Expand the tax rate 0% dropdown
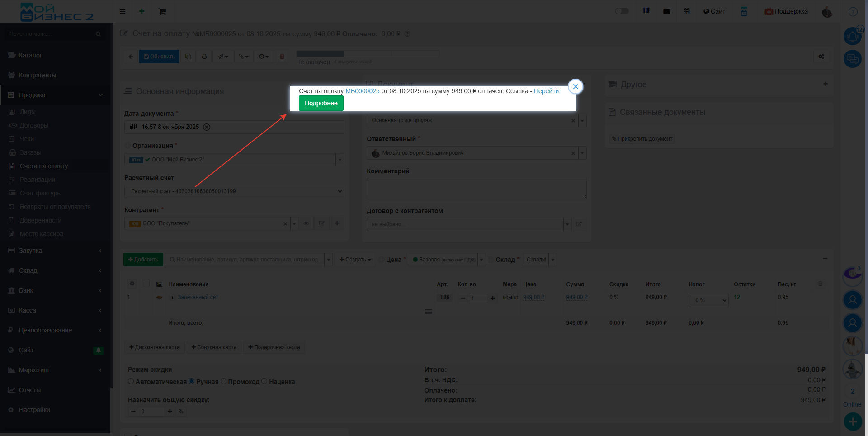The width and height of the screenshot is (868, 436). 708,300
